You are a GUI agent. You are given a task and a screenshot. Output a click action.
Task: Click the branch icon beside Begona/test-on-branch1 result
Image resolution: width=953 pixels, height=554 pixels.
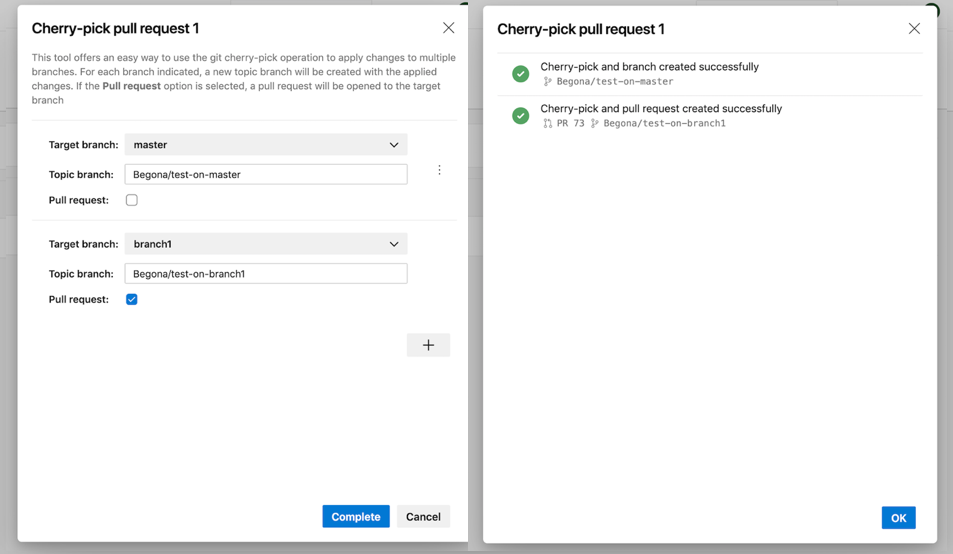tap(594, 123)
